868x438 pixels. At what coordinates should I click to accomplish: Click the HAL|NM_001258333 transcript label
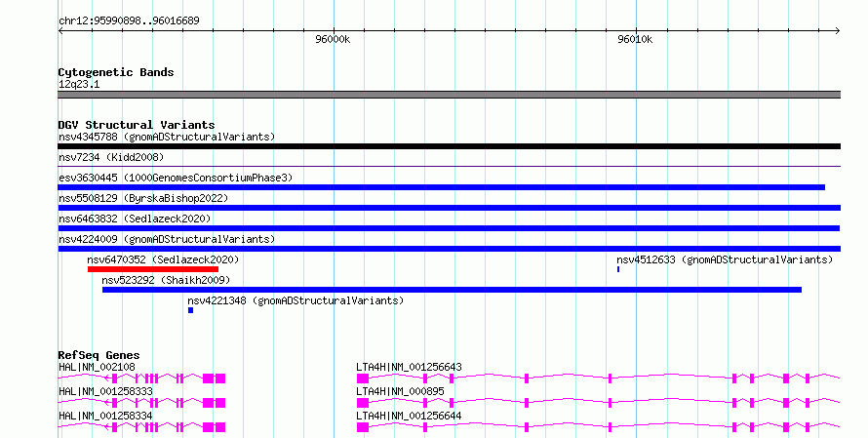(105, 391)
